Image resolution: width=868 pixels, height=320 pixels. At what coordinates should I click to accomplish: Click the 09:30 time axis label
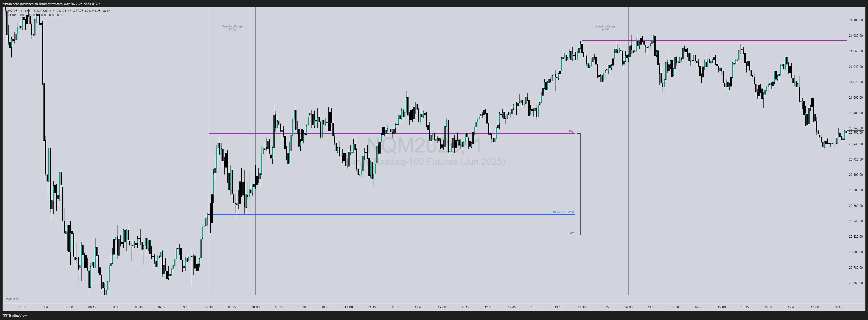[x=209, y=308]
